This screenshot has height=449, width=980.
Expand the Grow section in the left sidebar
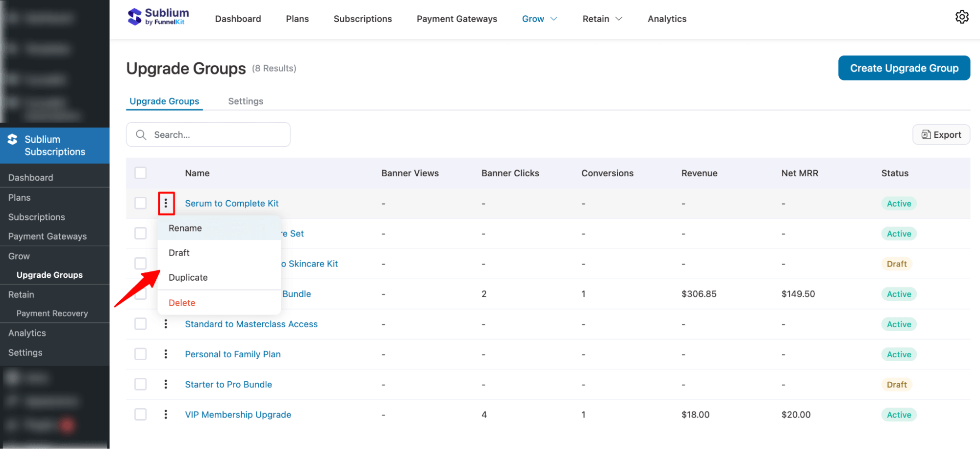[19, 256]
